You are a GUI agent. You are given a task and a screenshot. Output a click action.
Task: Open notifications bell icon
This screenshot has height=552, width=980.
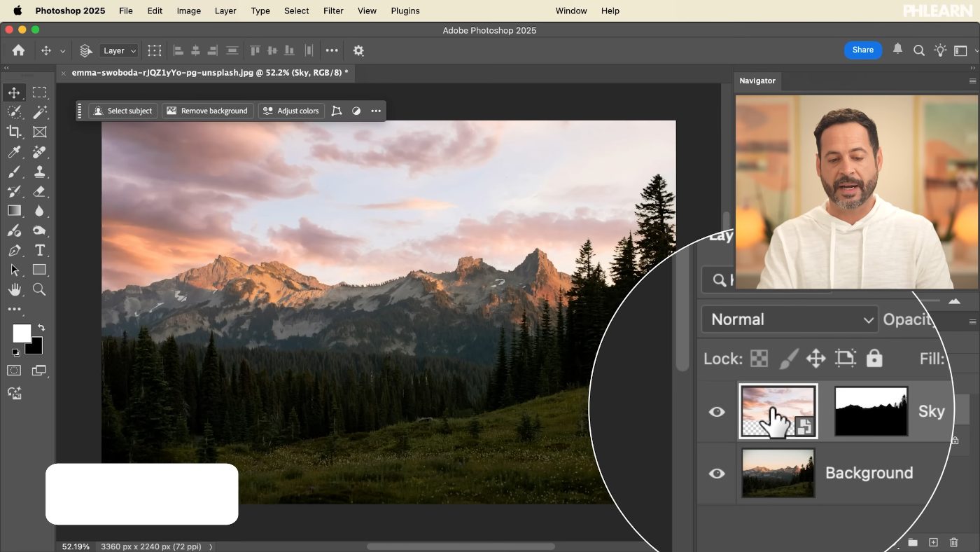coord(897,49)
